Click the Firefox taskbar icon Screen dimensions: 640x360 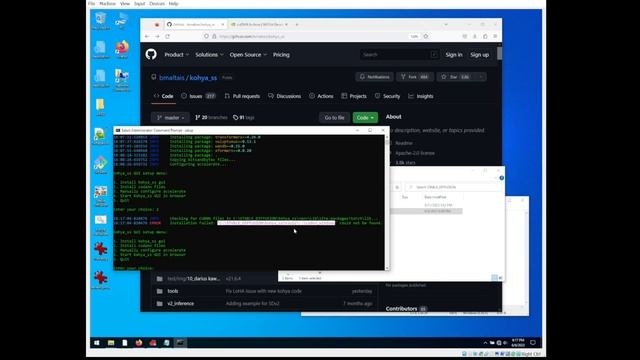[139, 343]
